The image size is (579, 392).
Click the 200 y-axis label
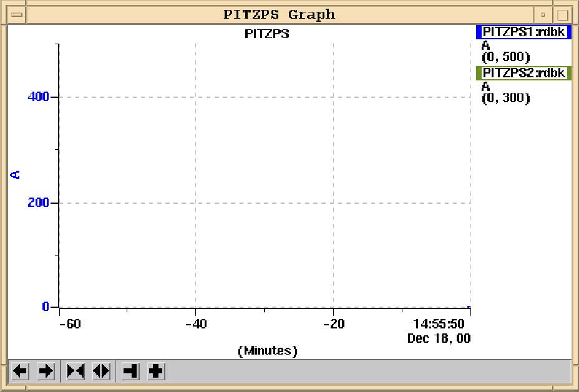(39, 203)
